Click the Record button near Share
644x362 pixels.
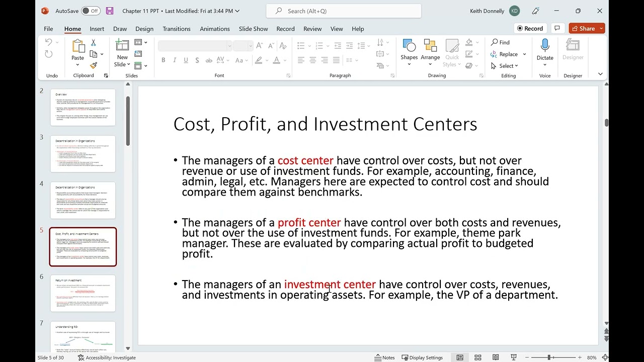click(529, 28)
